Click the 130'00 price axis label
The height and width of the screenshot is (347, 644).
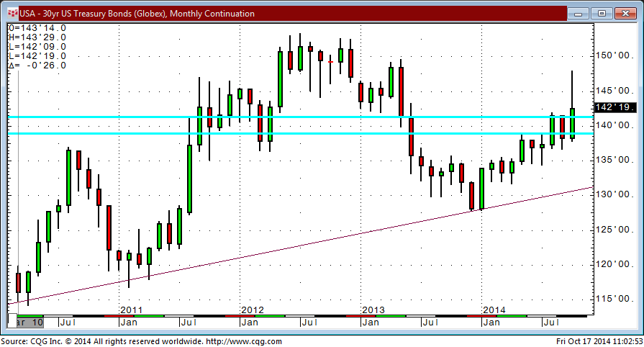[613, 194]
